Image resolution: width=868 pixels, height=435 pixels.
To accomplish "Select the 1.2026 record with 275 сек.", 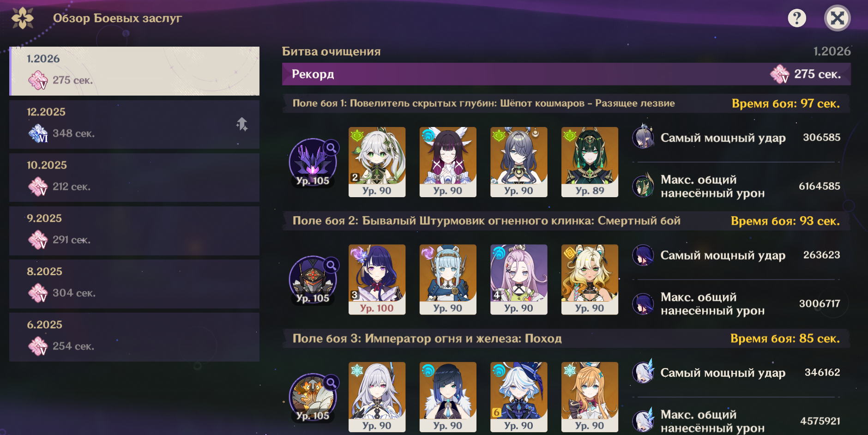I will pyautogui.click(x=134, y=71).
